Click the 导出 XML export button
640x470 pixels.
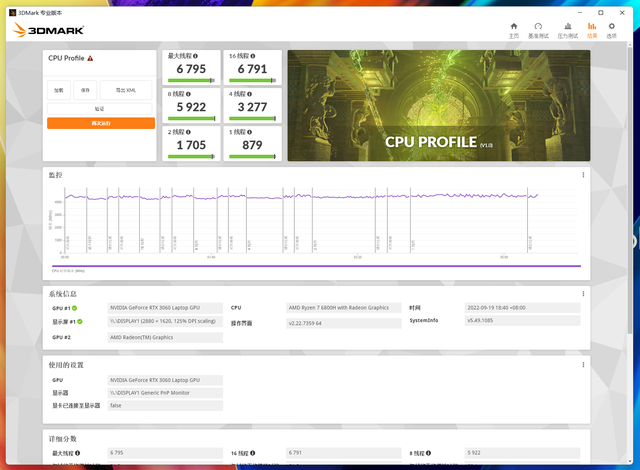[x=126, y=90]
